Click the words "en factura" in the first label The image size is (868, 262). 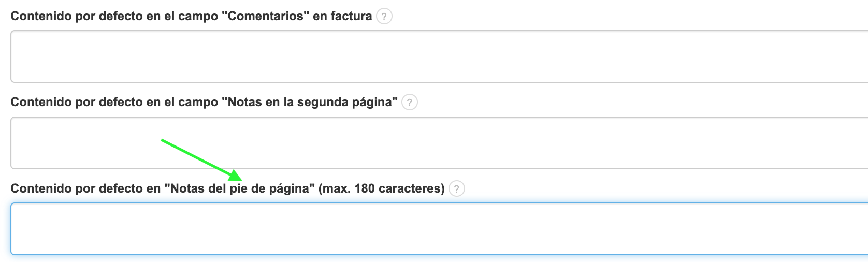click(x=342, y=17)
